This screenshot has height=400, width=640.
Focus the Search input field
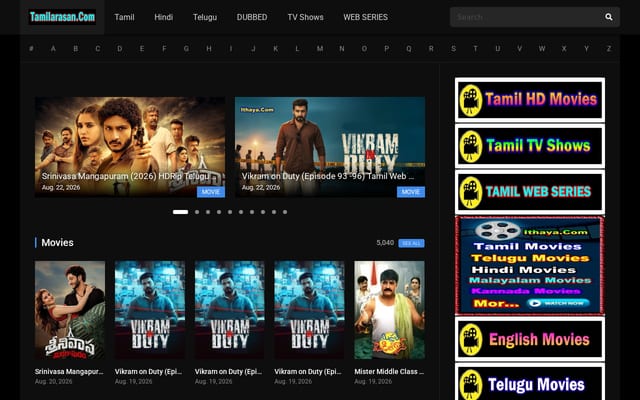[527, 17]
